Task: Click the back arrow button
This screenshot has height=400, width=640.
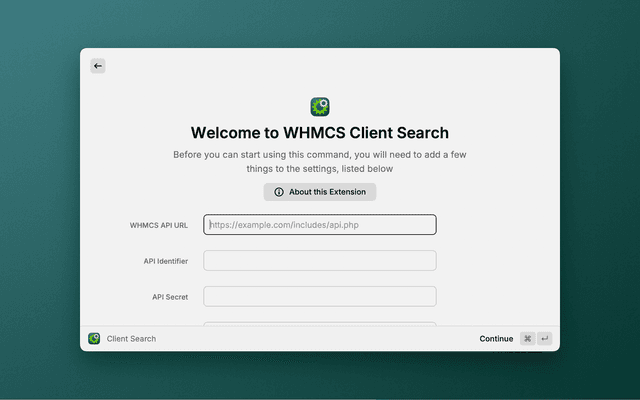Action: (x=98, y=66)
